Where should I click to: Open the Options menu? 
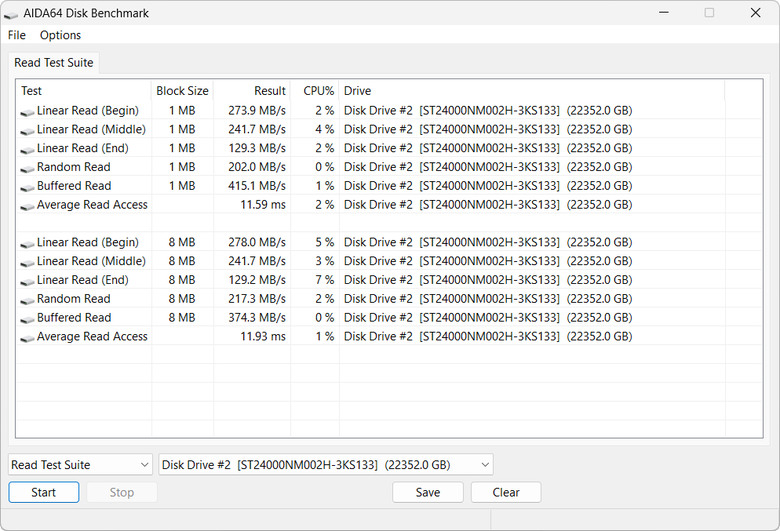coord(60,35)
